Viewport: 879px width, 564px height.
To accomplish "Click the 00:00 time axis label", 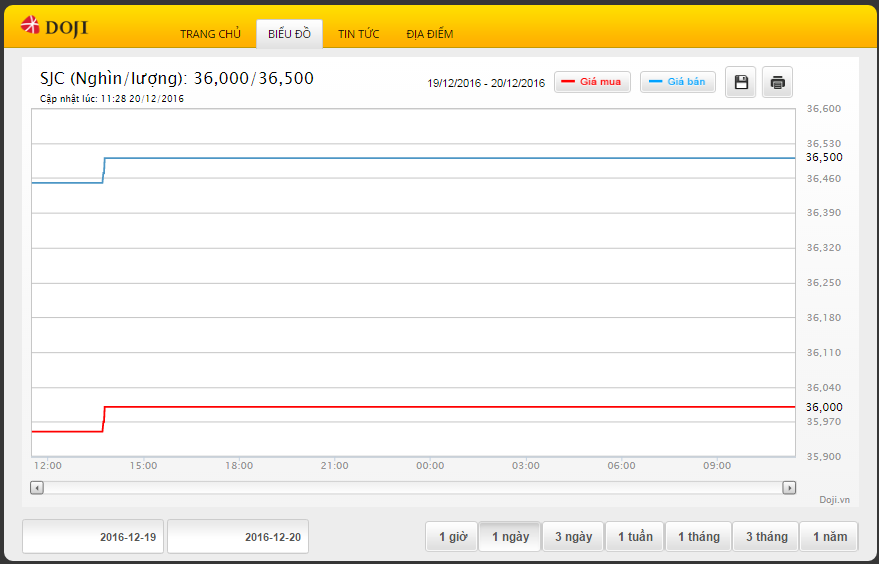I will [430, 466].
